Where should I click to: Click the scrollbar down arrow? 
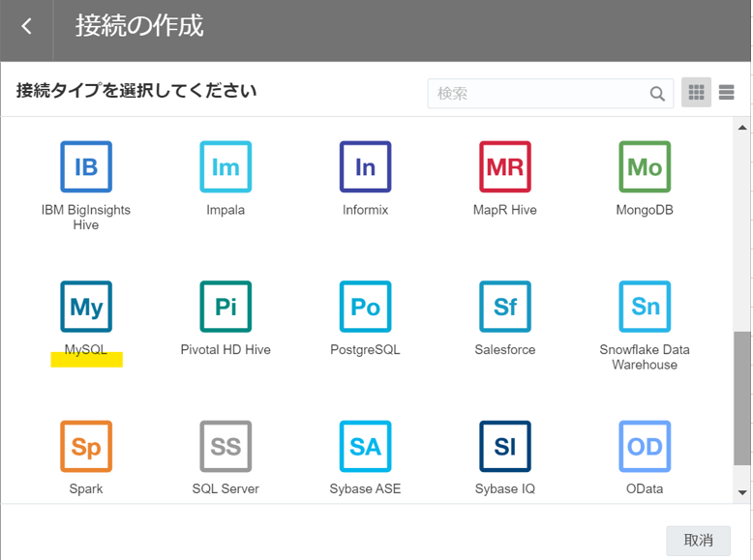(742, 492)
